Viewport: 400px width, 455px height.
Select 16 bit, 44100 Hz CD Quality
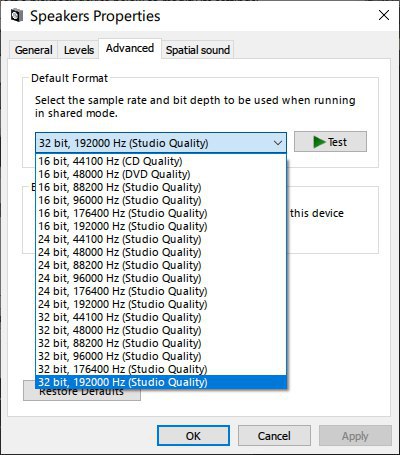tap(161, 161)
